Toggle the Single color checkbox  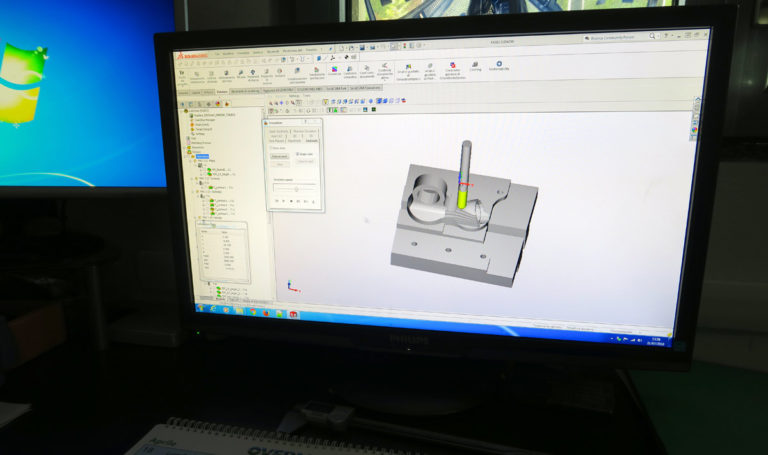click(298, 154)
